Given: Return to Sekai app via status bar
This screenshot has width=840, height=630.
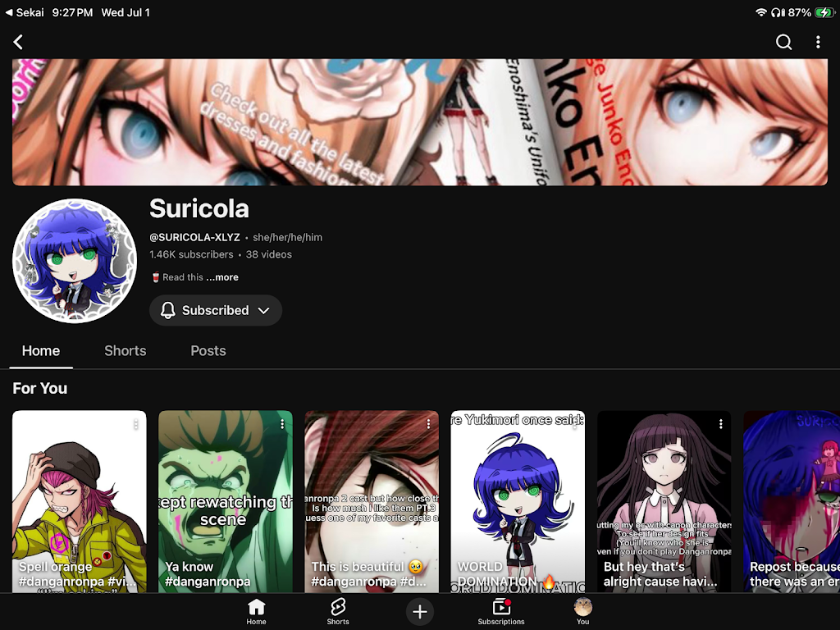Looking at the screenshot, I should click(x=25, y=12).
